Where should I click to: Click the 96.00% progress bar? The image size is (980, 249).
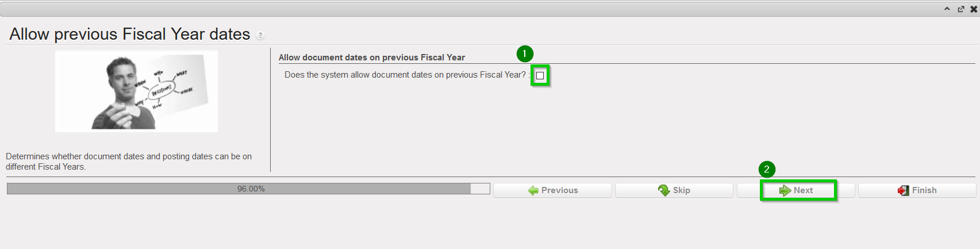click(248, 189)
